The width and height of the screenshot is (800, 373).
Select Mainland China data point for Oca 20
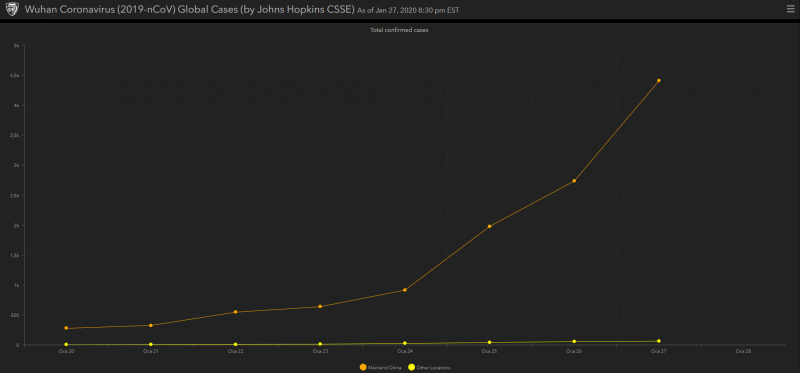(x=66, y=328)
